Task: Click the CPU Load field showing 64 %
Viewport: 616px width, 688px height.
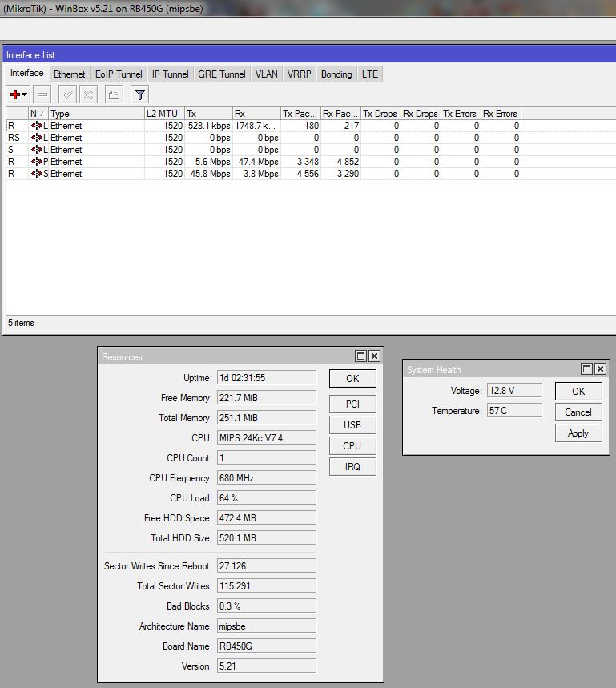Action: (265, 498)
